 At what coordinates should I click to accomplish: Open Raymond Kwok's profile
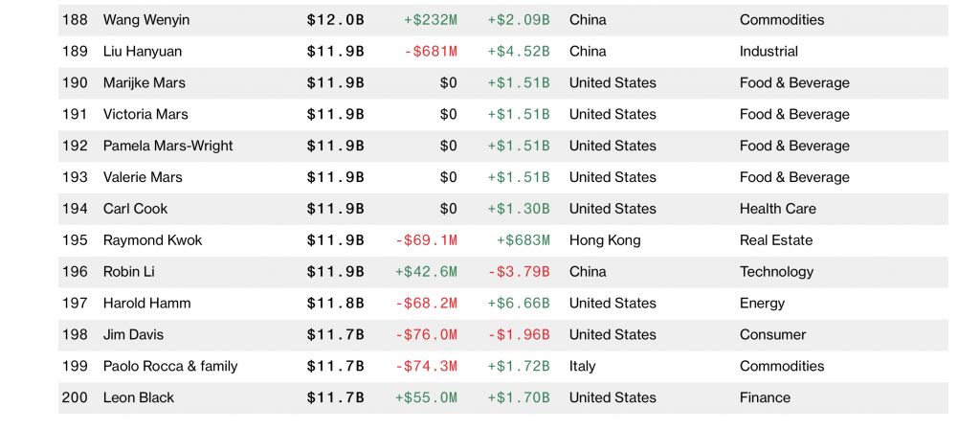pos(152,240)
